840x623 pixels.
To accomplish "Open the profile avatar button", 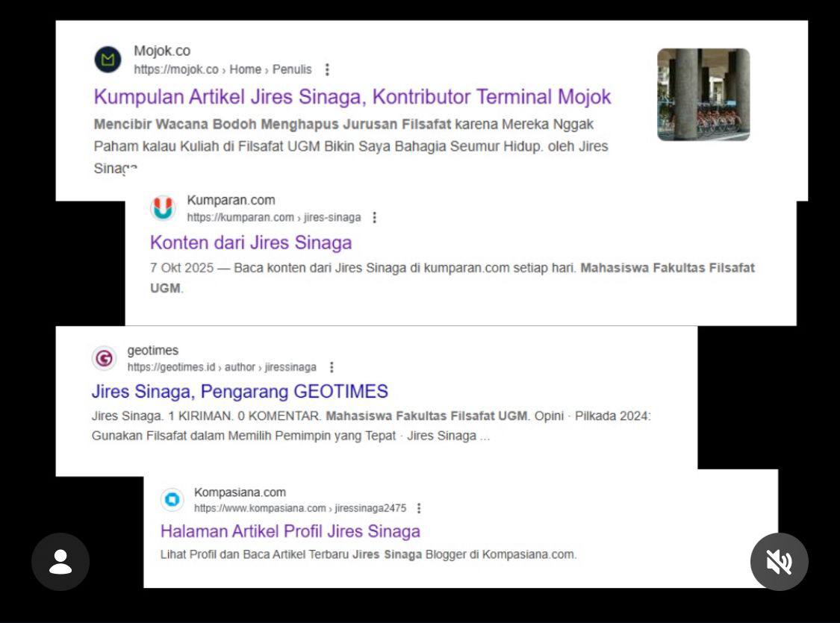I will coord(60,562).
